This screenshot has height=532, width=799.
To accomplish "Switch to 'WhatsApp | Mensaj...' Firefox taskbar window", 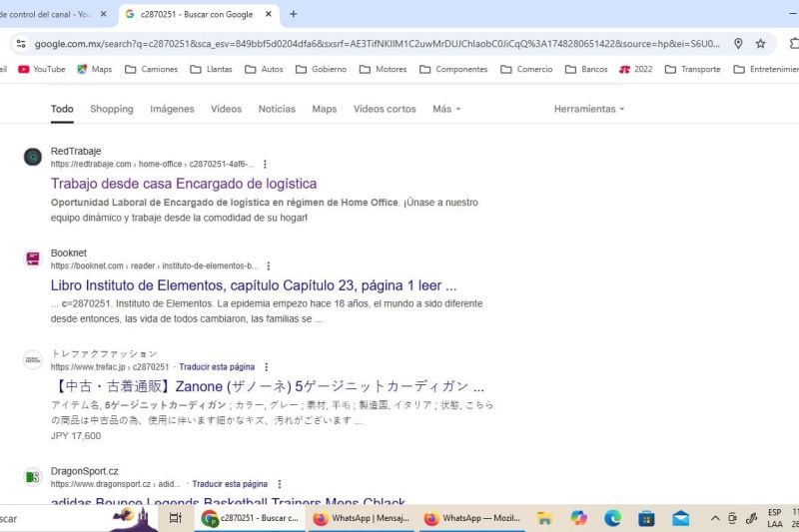I will [x=362, y=518].
